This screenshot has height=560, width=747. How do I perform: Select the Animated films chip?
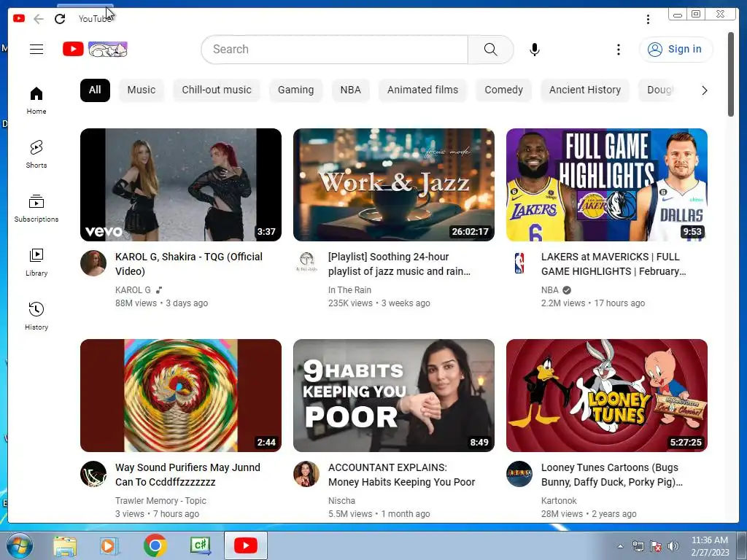[x=422, y=90]
